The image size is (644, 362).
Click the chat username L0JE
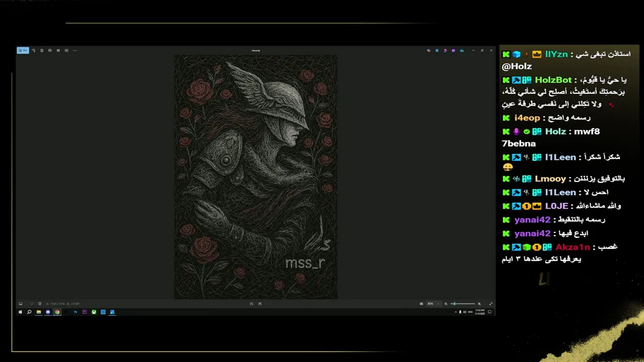pos(556,206)
